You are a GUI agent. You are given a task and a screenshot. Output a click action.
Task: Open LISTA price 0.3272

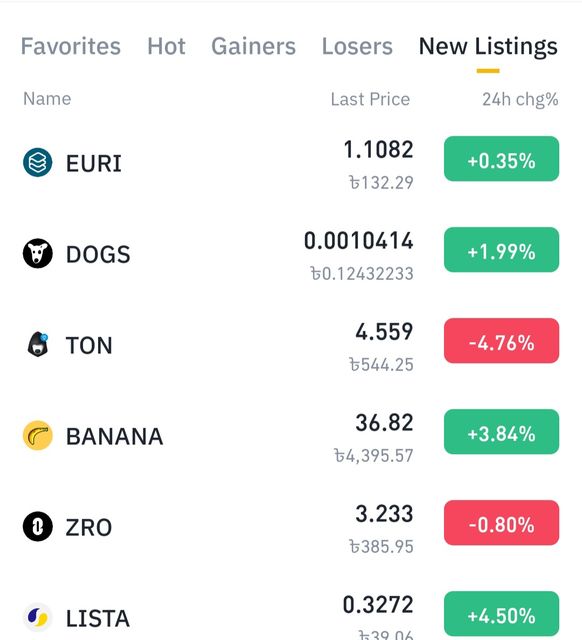tap(378, 604)
